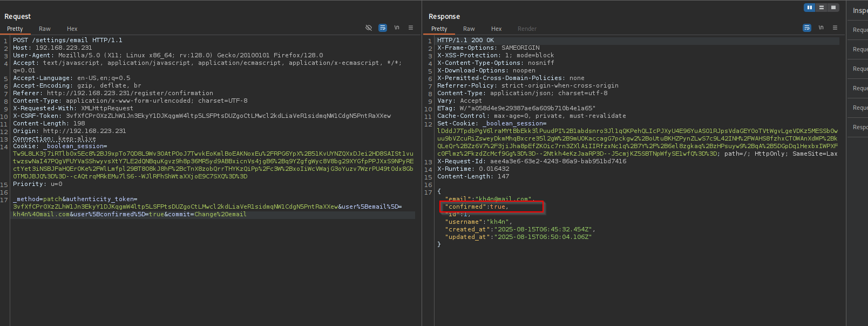Click the Set-Cookie response header
Image resolution: width=868 pixels, height=326 pixels.
coord(492,123)
